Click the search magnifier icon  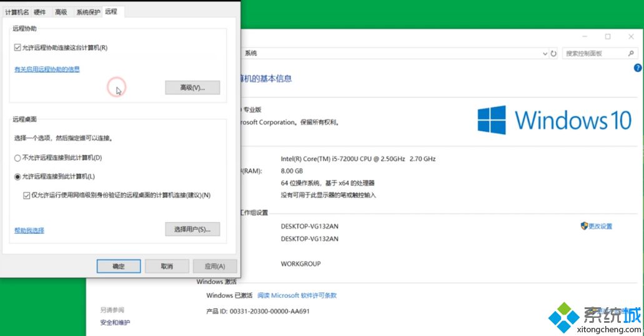[631, 54]
